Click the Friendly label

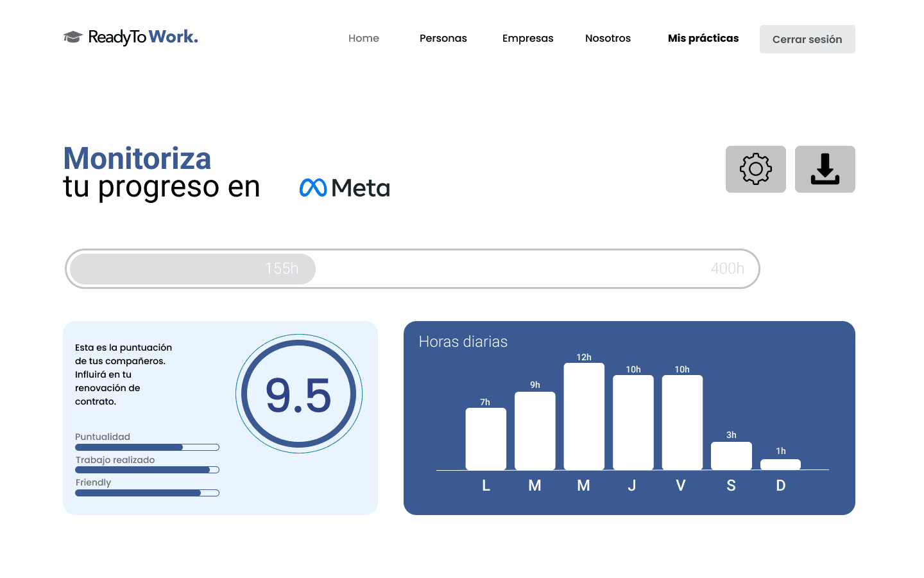coord(94,482)
